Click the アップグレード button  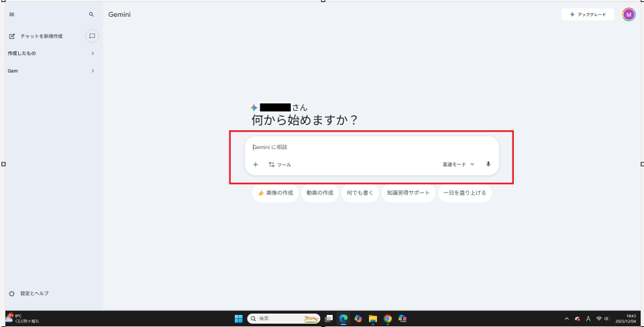coord(588,14)
